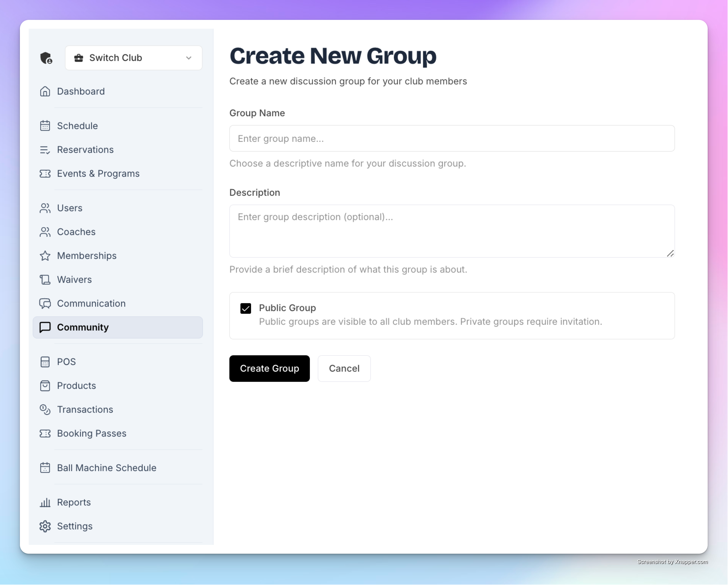Screen dimensions: 728x585
Task: Select Events & Programs label
Action: coord(98,174)
